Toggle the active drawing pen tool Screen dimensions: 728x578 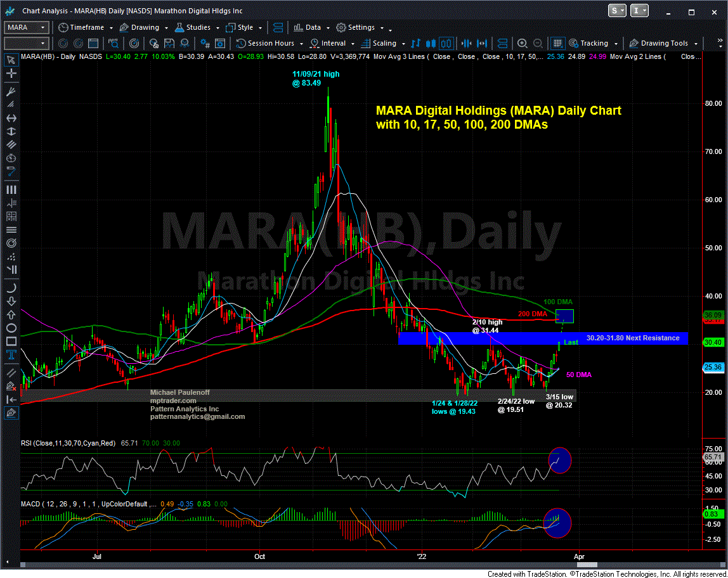pos(11,413)
